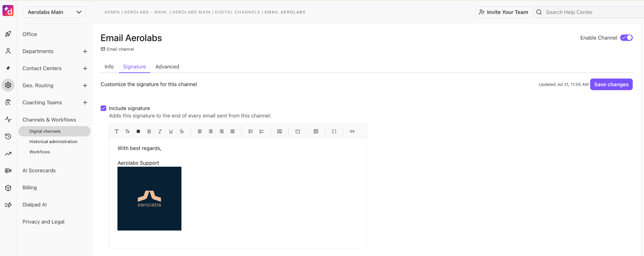Switch to the Info tab
Viewport: 644px width, 256px height.
pos(109,67)
